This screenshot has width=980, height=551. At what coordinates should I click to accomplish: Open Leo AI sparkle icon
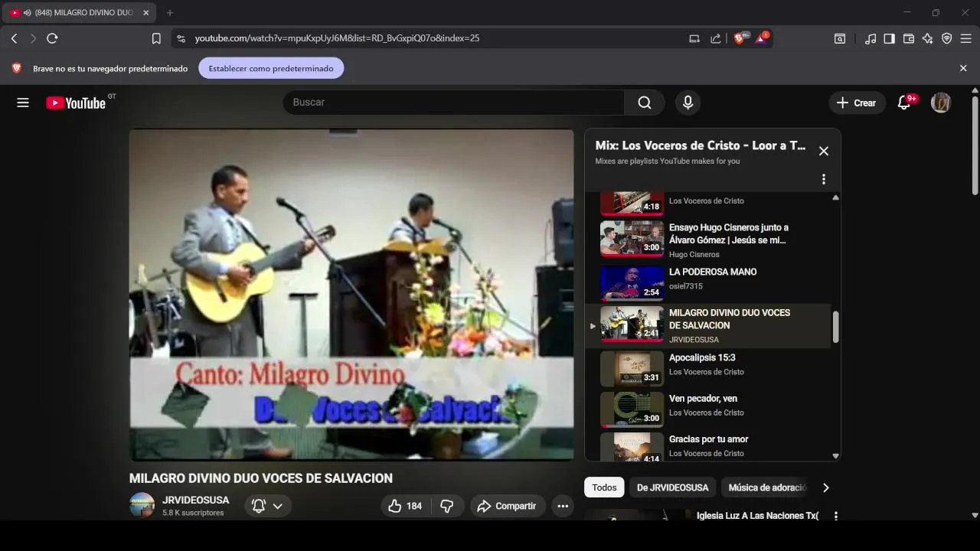(x=928, y=38)
